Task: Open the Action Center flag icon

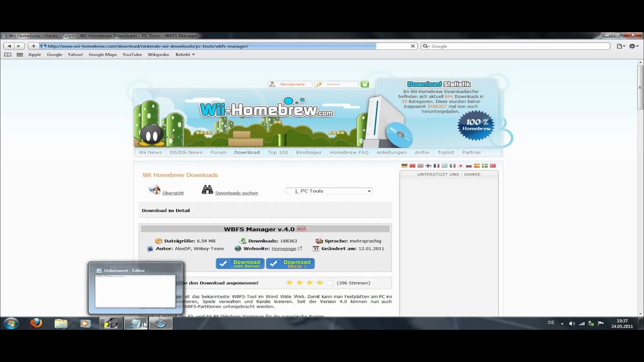Action: [601, 323]
